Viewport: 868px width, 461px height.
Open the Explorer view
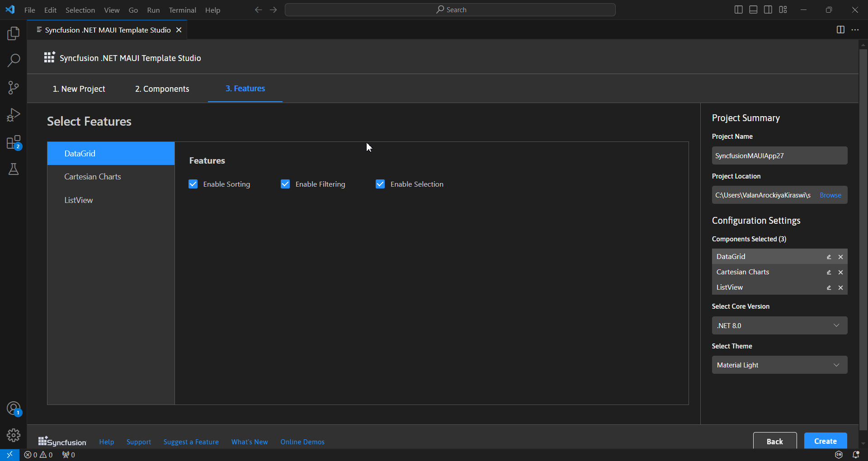[13, 33]
